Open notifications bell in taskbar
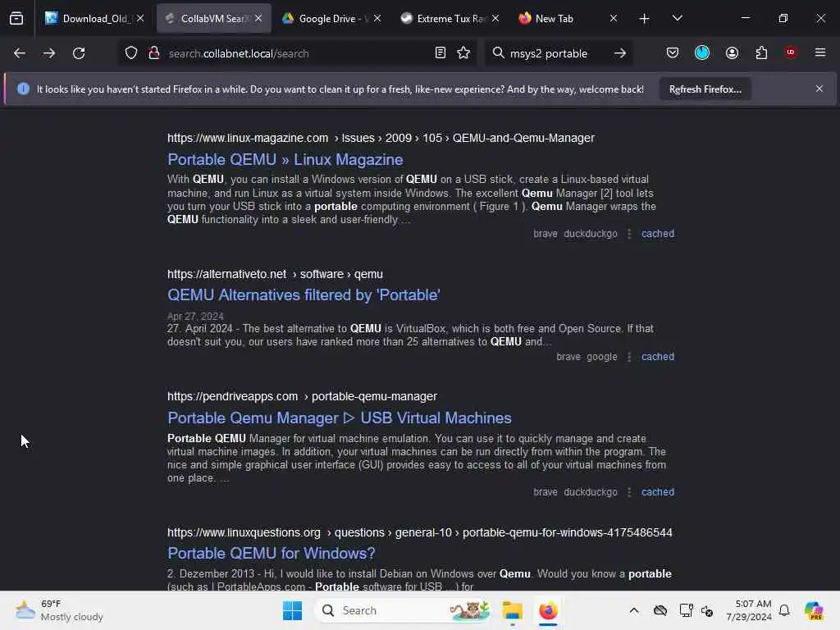This screenshot has height=630, width=840. coord(784,610)
